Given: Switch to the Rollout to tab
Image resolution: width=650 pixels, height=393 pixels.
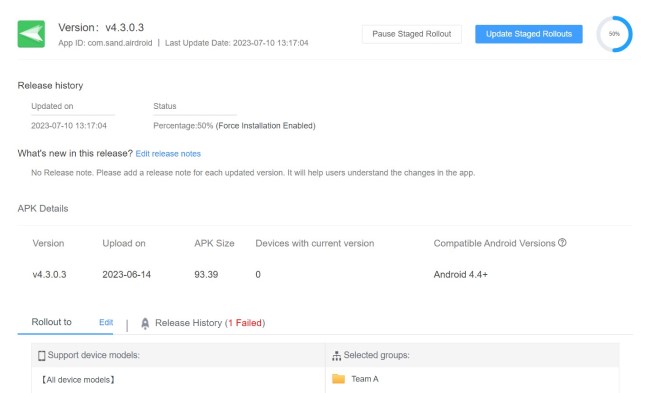Looking at the screenshot, I should [x=51, y=322].
